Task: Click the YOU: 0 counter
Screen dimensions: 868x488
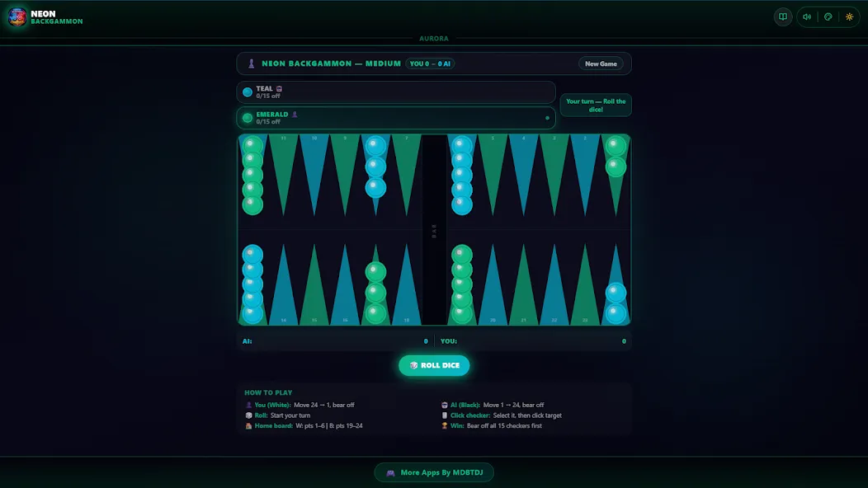Action: click(533, 341)
